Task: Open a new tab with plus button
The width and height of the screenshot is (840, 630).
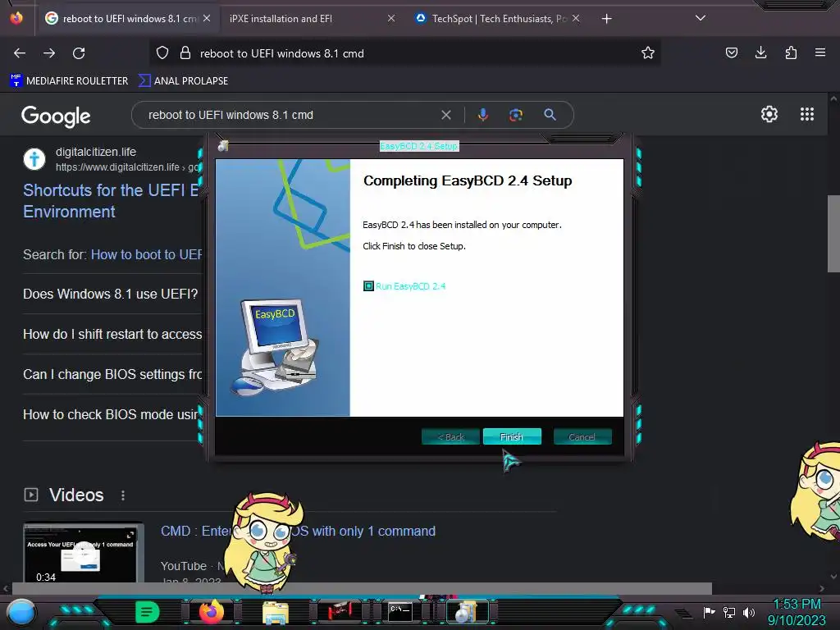Action: [x=606, y=19]
